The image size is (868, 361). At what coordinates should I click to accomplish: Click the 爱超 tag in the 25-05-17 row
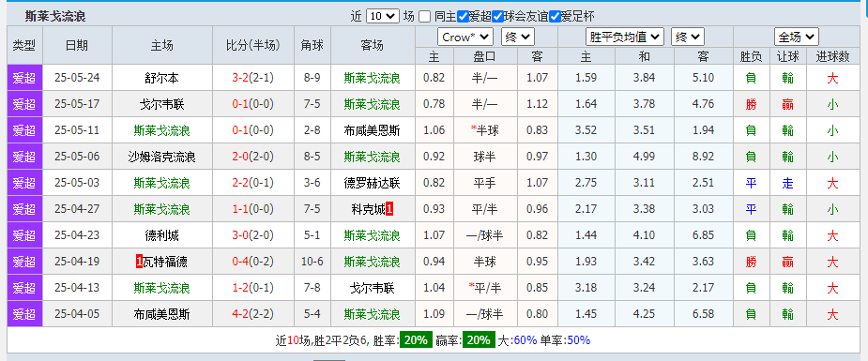24,104
